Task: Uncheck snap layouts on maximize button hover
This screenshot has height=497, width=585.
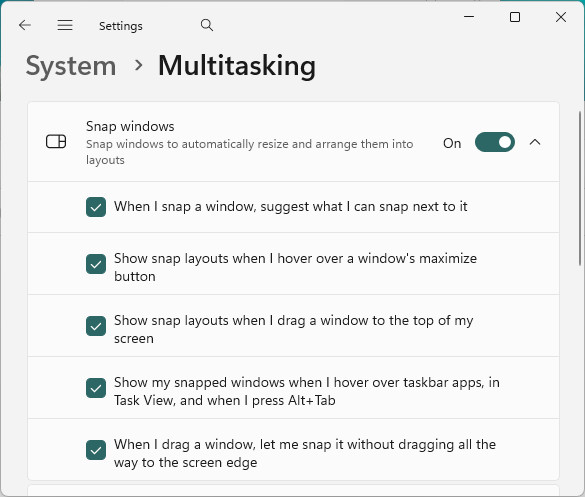Action: 96,264
